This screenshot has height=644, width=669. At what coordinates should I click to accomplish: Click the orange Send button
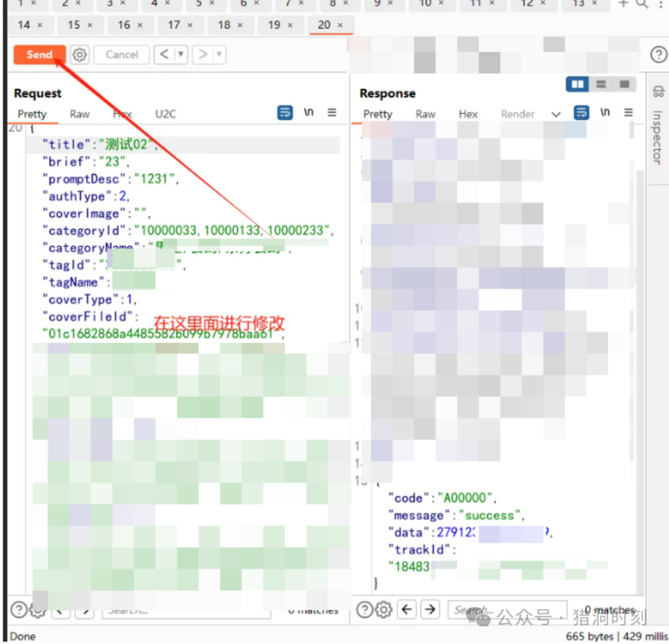(39, 54)
